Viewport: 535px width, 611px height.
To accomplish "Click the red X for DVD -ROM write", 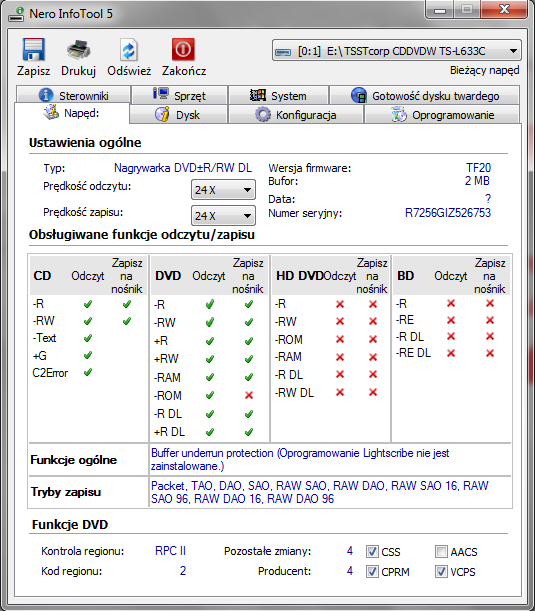I will pos(249,395).
